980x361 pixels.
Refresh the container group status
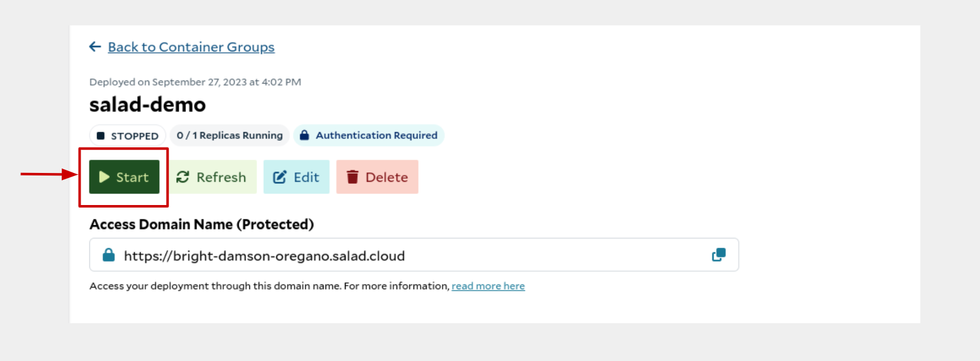click(x=212, y=177)
